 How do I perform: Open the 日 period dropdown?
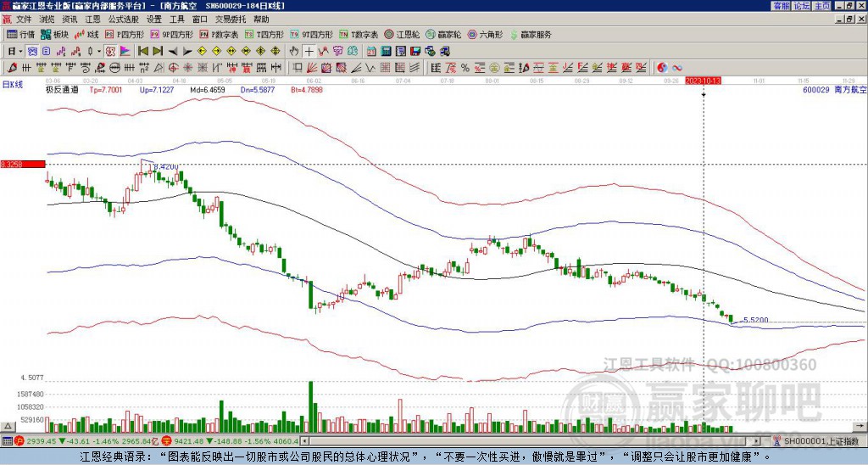[15, 52]
